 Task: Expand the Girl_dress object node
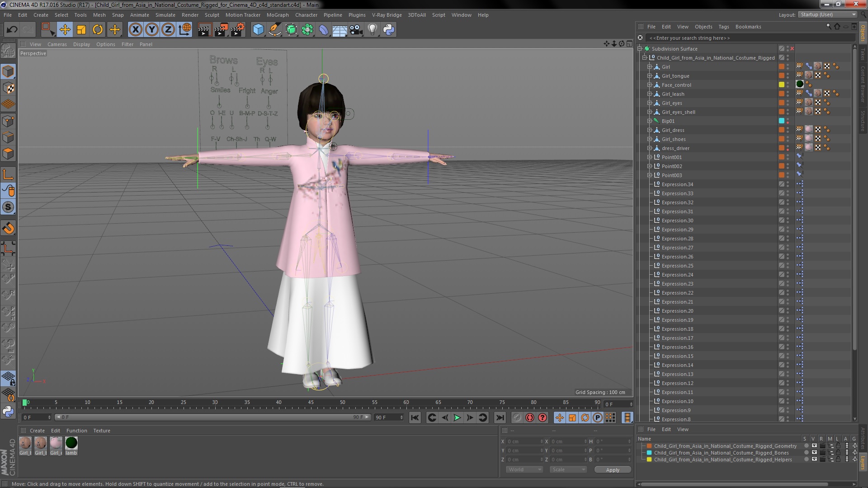[x=650, y=130]
